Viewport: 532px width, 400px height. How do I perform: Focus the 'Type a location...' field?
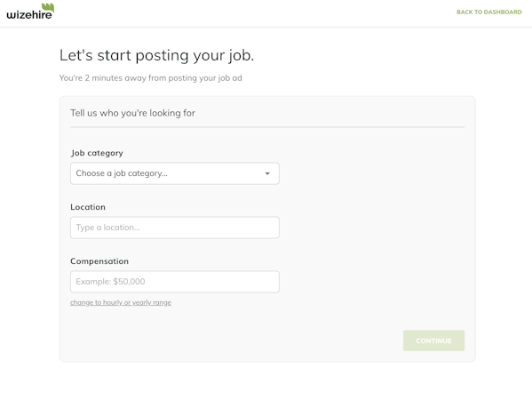175,228
